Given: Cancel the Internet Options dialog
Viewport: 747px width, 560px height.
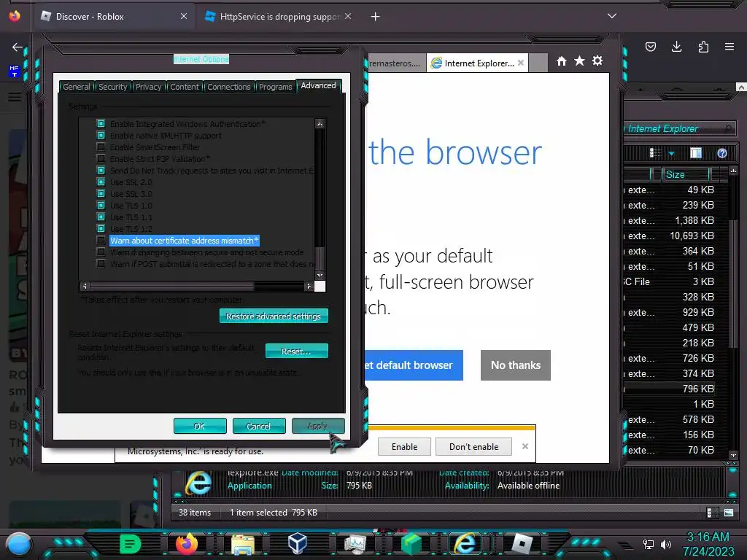Looking at the screenshot, I should (259, 426).
